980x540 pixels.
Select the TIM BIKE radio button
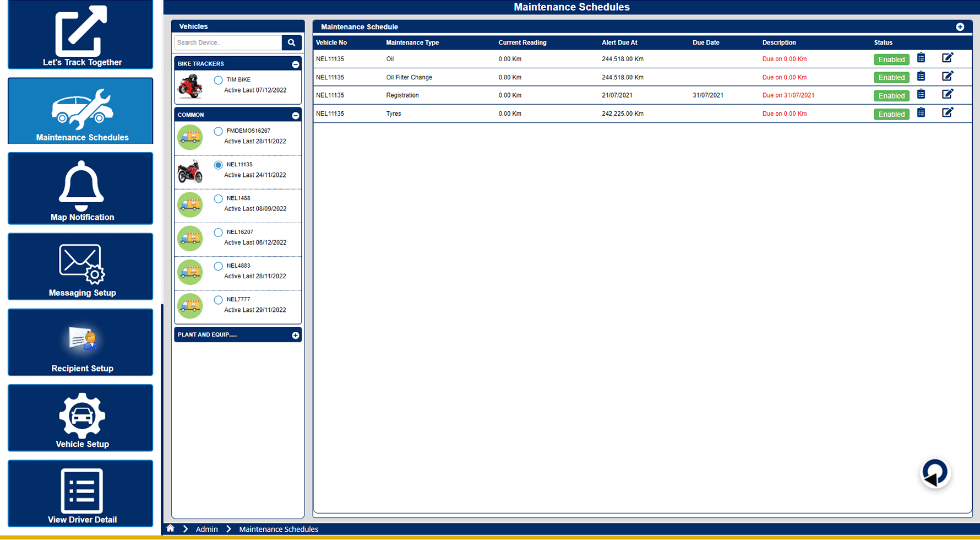click(219, 80)
